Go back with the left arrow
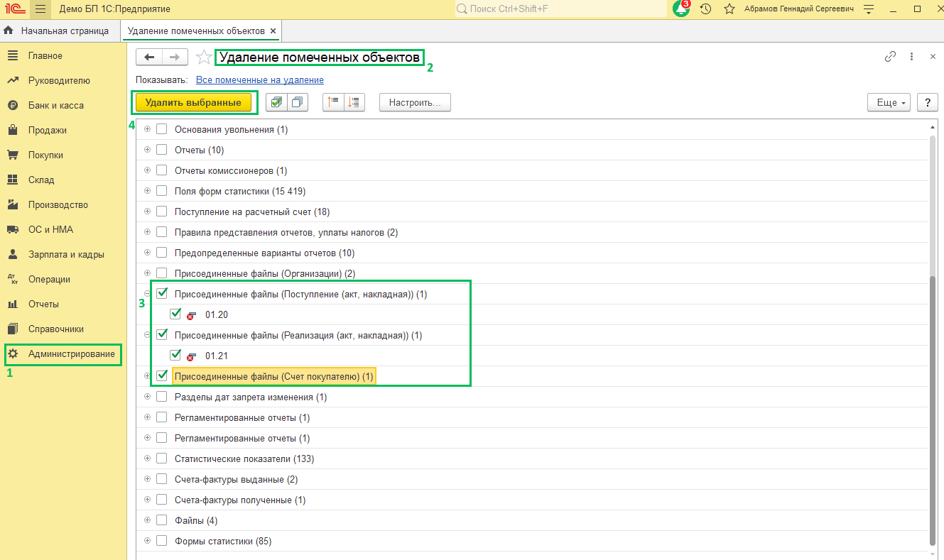This screenshot has width=944, height=560. pos(149,57)
